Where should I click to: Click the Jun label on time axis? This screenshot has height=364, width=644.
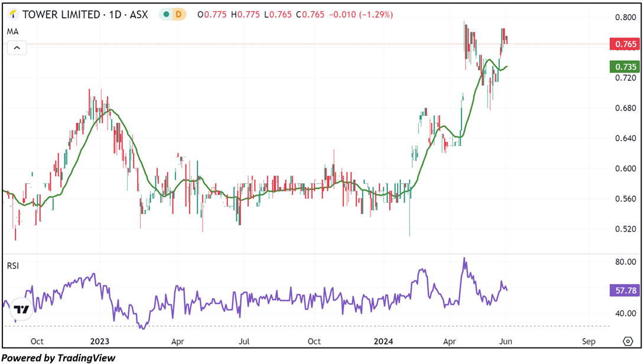pyautogui.click(x=506, y=342)
